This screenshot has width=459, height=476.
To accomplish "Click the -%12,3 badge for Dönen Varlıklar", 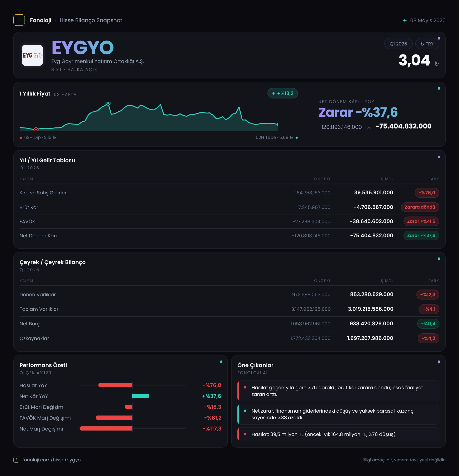I will (x=428, y=295).
